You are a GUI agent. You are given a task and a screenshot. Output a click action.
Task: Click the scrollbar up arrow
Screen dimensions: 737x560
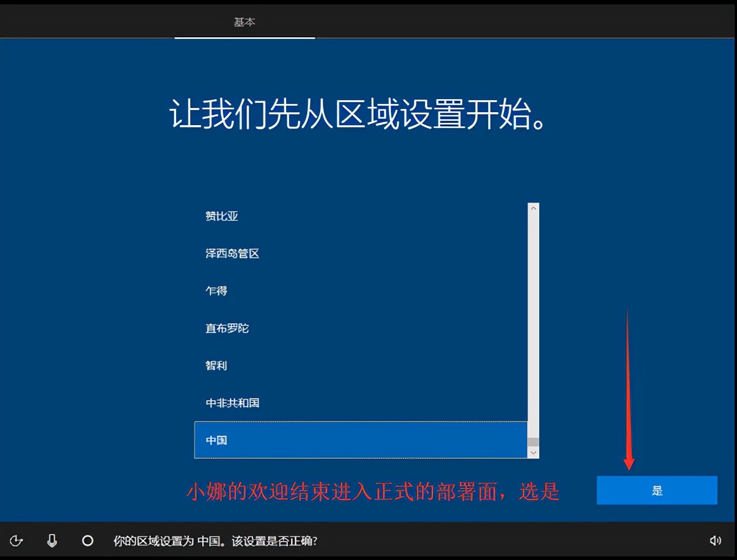point(533,209)
